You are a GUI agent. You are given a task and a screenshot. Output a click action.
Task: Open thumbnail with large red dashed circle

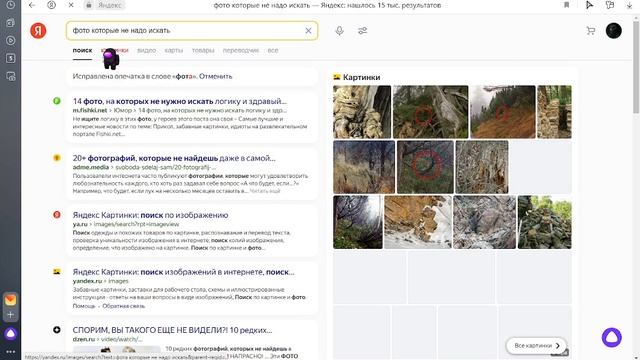[425, 167]
